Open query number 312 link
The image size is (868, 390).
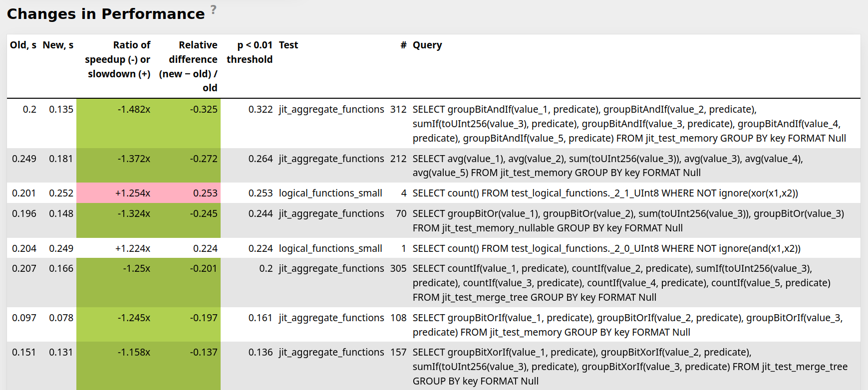point(398,109)
